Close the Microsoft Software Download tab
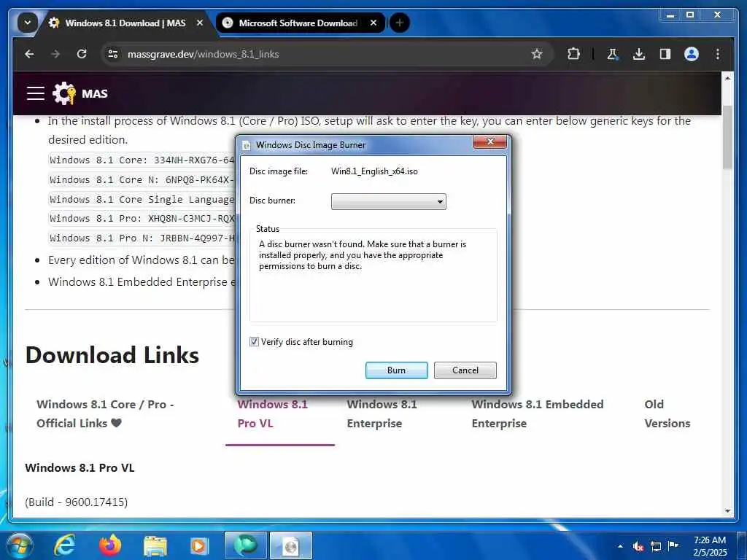Viewport: 747px width, 560px height. point(373,23)
